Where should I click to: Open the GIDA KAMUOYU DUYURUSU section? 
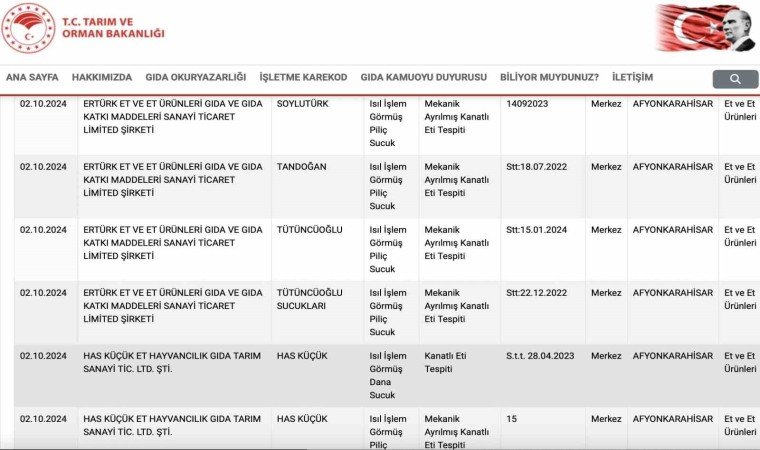(423, 78)
